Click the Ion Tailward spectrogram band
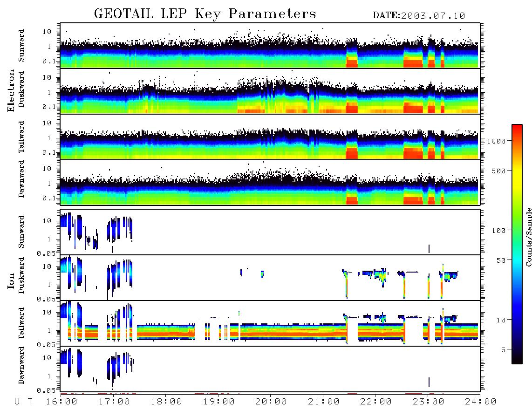Viewport: 532px width, 410px height. tap(270, 323)
